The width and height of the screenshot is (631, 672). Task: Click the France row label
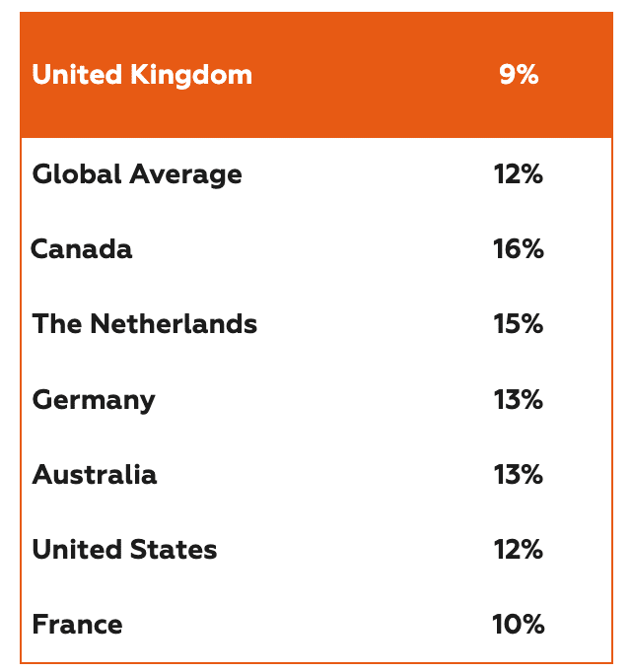(77, 625)
